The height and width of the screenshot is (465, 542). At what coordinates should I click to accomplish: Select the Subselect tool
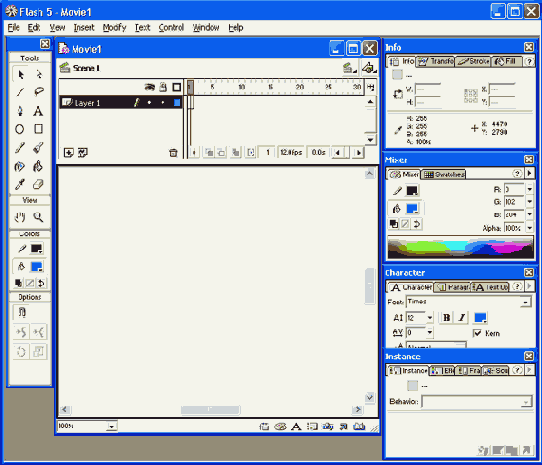[x=39, y=74]
